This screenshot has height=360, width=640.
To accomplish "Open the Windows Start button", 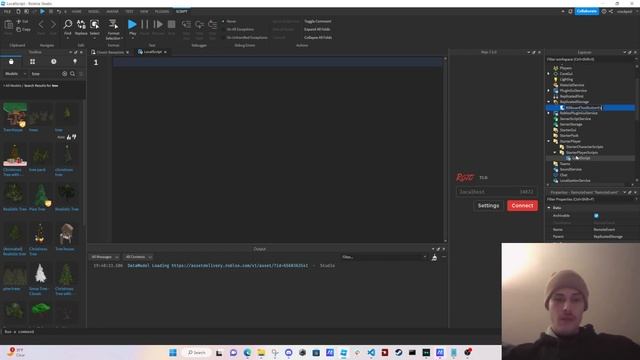I will click(x=173, y=352).
